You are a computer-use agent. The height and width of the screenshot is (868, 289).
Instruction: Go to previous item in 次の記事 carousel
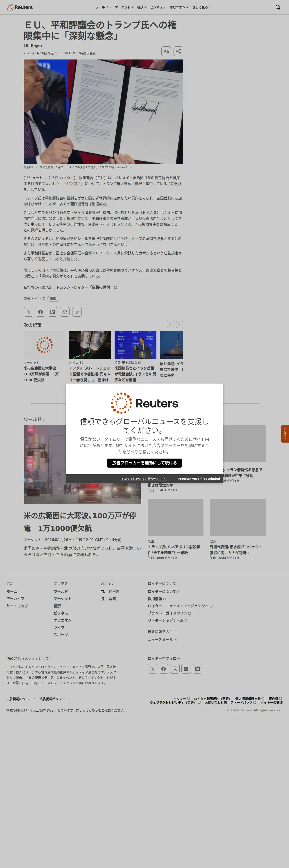click(x=171, y=324)
